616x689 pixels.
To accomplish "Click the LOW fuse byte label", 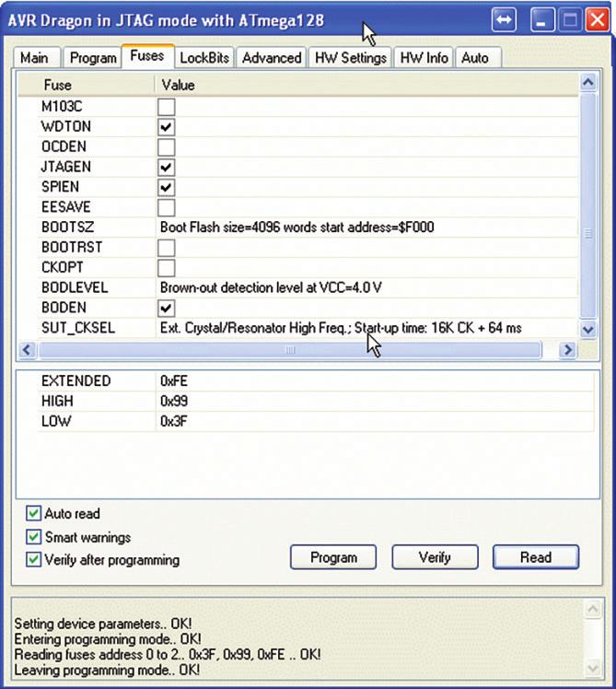I will coord(56,421).
